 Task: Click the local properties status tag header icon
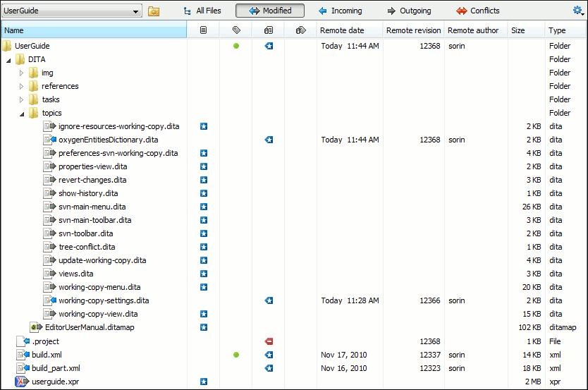point(236,30)
